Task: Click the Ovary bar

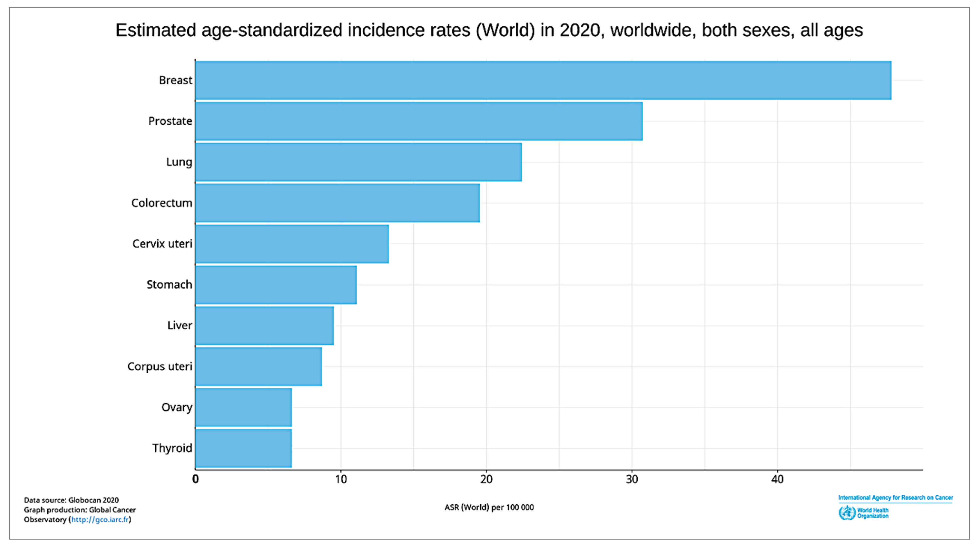Action: point(244,408)
